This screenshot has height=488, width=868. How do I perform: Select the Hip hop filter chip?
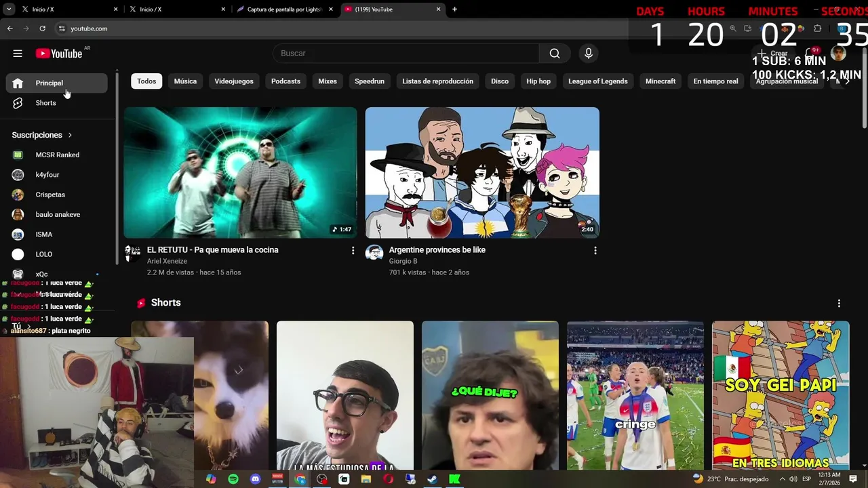pyautogui.click(x=538, y=81)
